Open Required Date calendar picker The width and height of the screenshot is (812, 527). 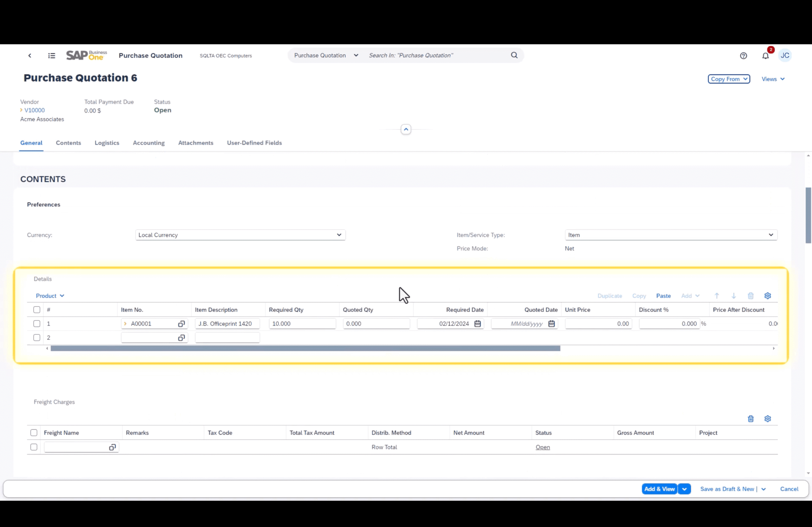pyautogui.click(x=477, y=324)
